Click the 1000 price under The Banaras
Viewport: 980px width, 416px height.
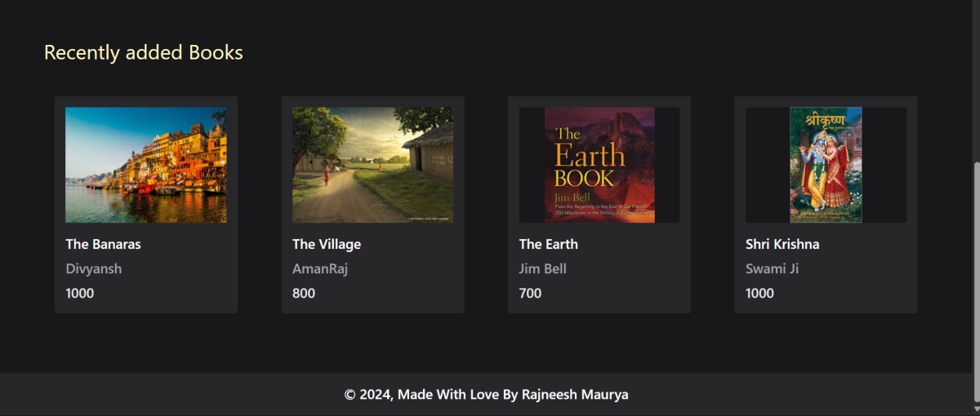point(80,293)
